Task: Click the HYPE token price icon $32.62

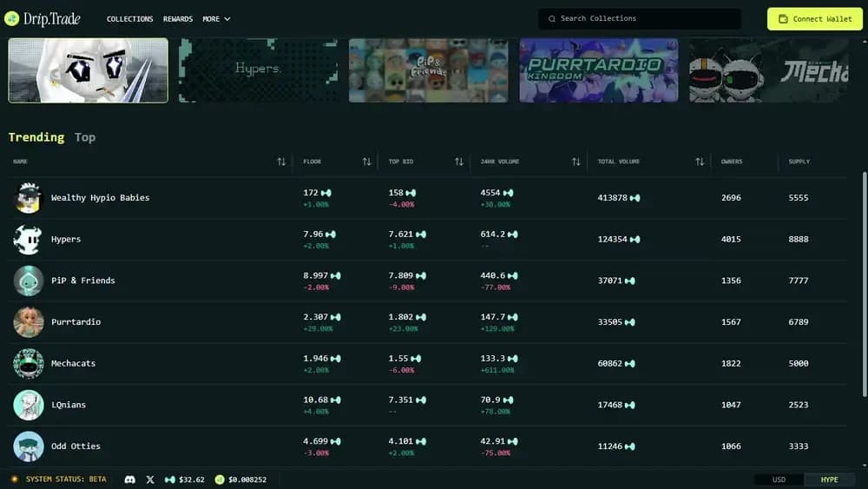Action: pos(170,479)
